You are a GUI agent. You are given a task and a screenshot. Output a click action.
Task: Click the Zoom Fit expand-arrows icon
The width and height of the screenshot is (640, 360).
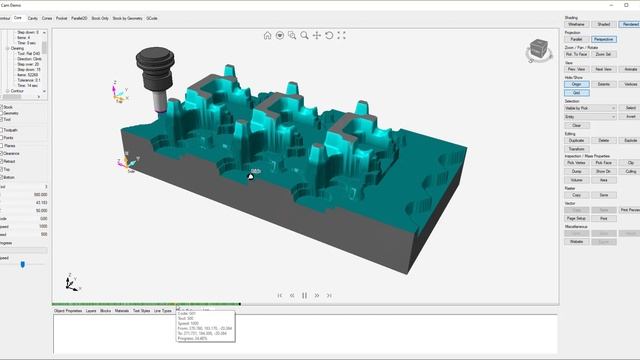click(341, 36)
